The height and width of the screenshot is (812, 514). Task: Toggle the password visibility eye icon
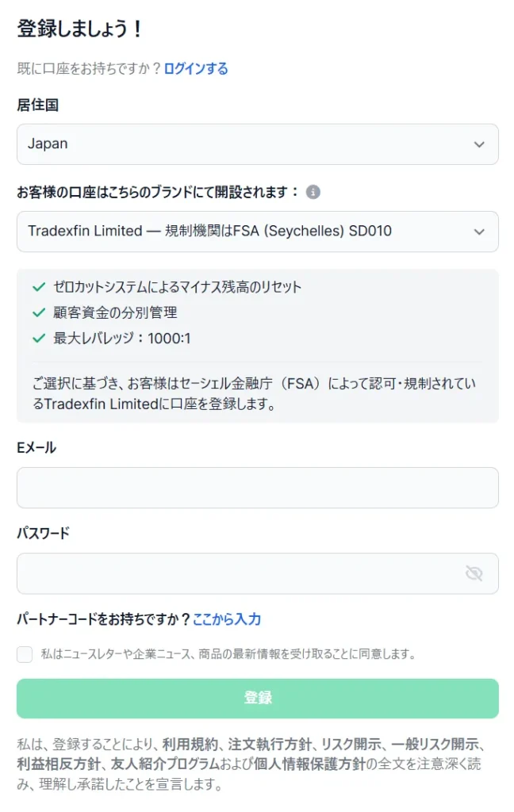[x=474, y=573]
